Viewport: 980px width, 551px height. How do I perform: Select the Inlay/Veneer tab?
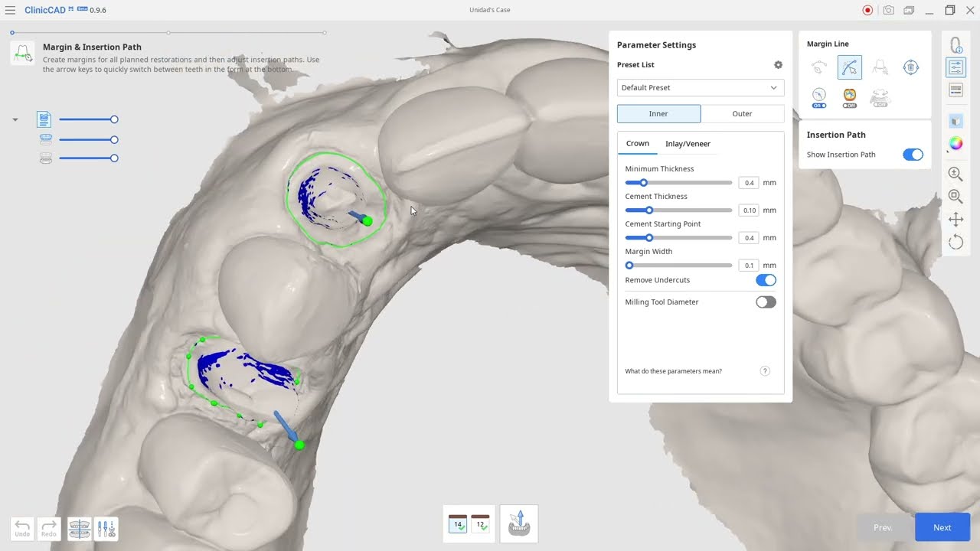pyautogui.click(x=688, y=144)
